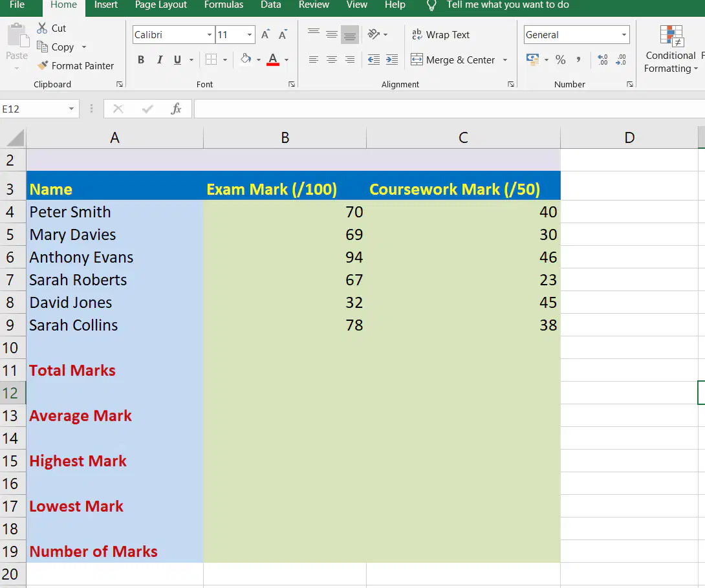
Task: Click the Select All corner triangle
Action: coord(15,138)
